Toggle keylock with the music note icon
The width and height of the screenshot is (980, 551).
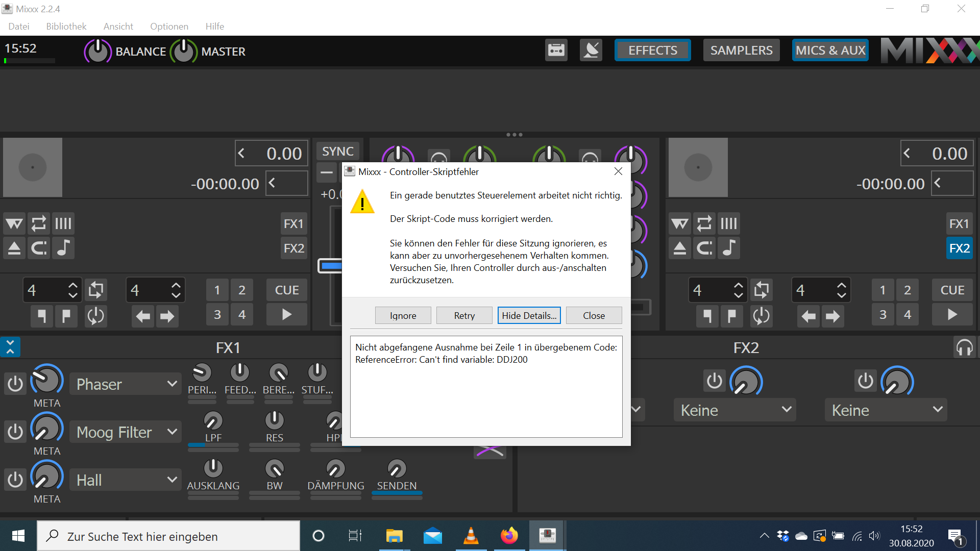coord(63,248)
